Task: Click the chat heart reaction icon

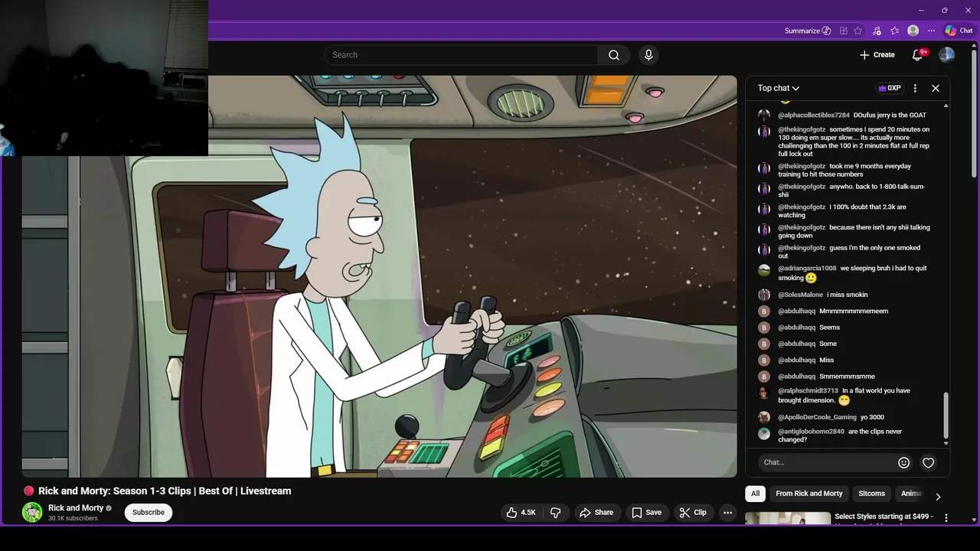Action: click(x=928, y=462)
